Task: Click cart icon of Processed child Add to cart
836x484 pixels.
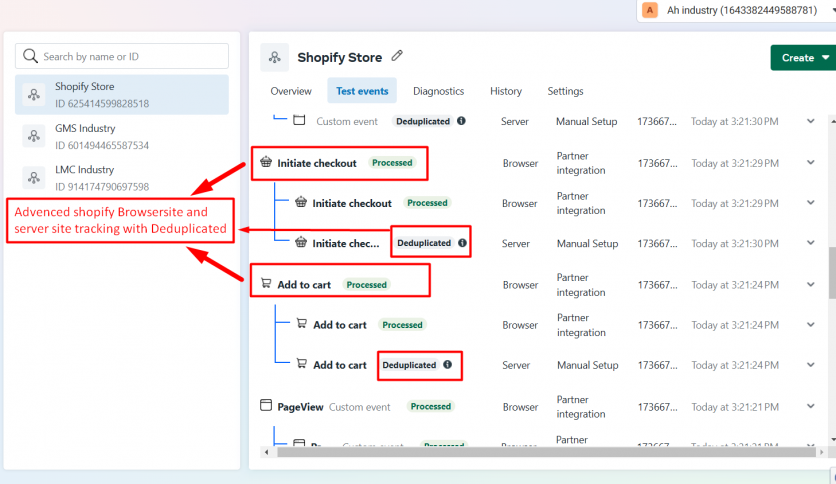Action: (301, 324)
